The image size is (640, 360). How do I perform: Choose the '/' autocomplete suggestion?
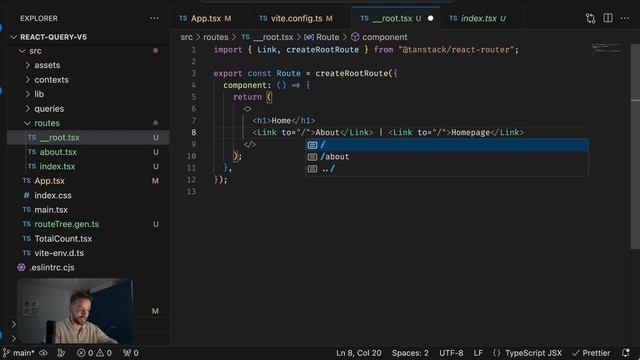[447, 145]
